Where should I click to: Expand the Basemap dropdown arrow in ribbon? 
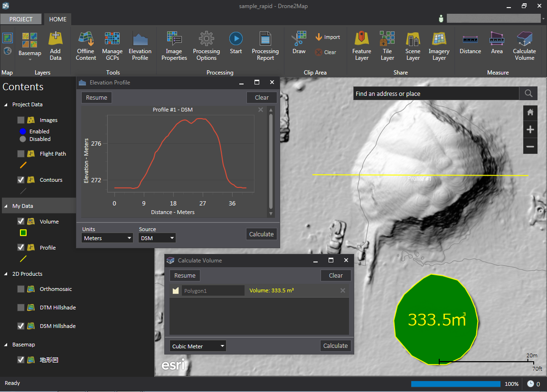[29, 60]
